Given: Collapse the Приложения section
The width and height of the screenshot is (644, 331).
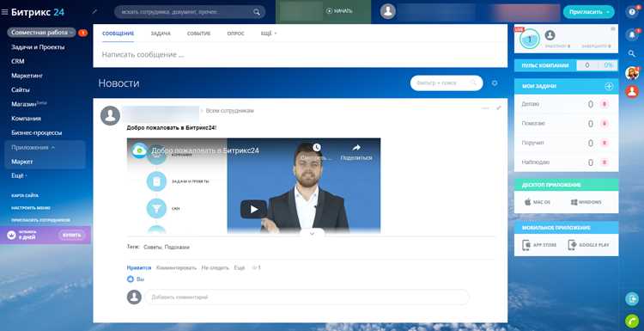Looking at the screenshot, I should (x=33, y=147).
